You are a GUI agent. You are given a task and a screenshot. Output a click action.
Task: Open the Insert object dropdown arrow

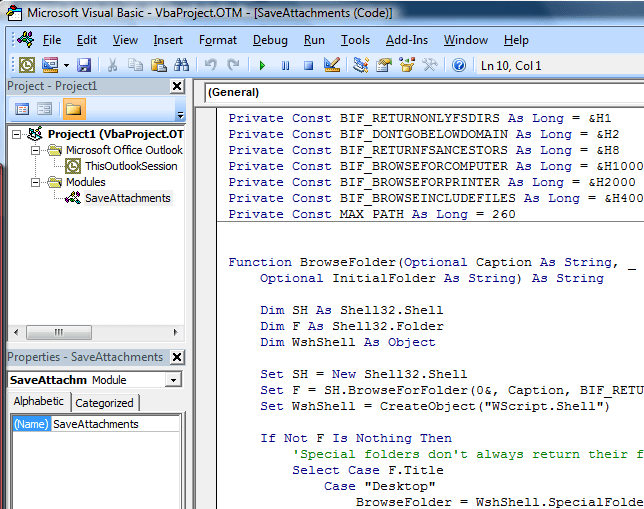[66, 65]
